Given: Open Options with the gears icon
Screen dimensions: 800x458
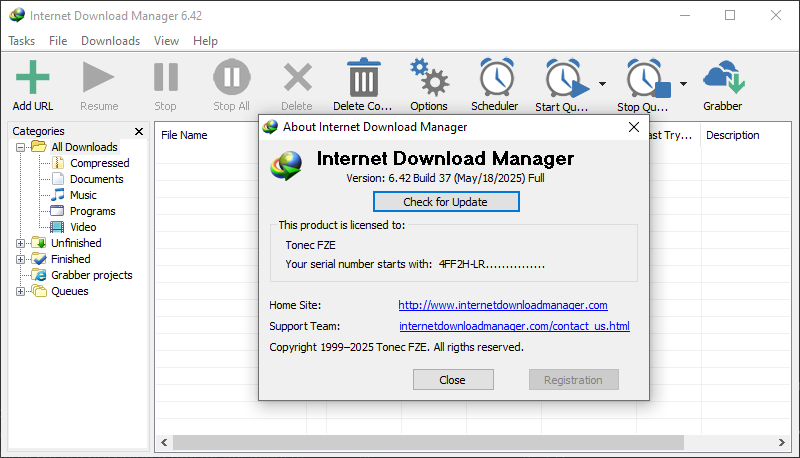Looking at the screenshot, I should click(x=429, y=77).
